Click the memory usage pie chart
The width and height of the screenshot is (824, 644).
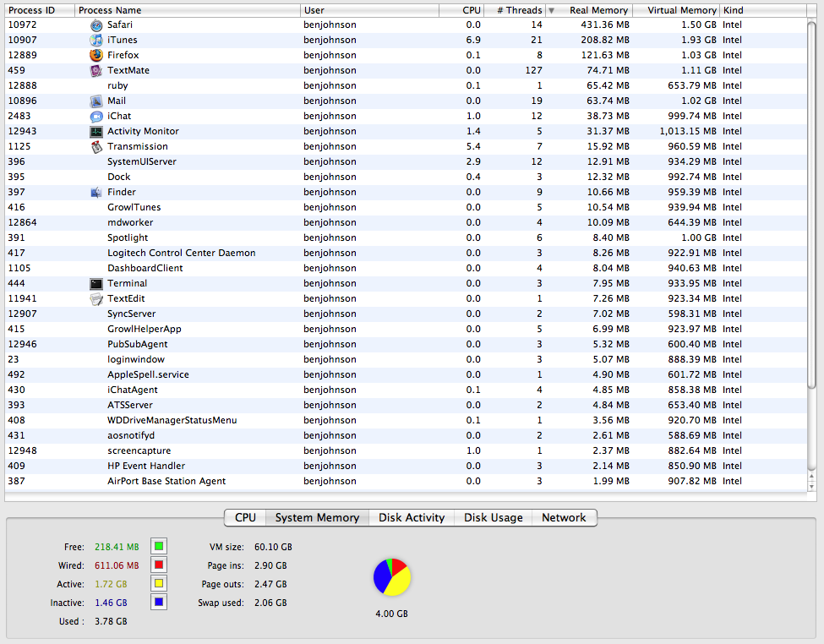tap(392, 576)
